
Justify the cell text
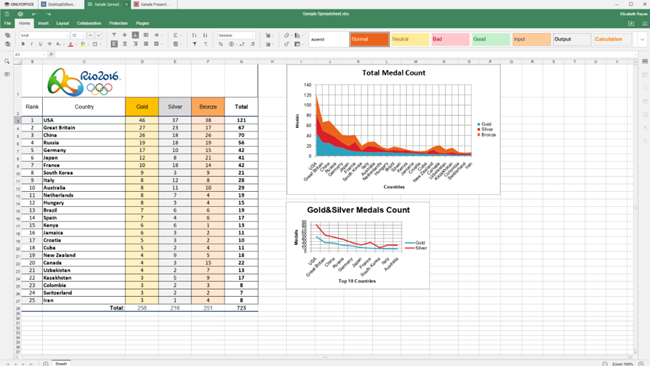click(146, 44)
